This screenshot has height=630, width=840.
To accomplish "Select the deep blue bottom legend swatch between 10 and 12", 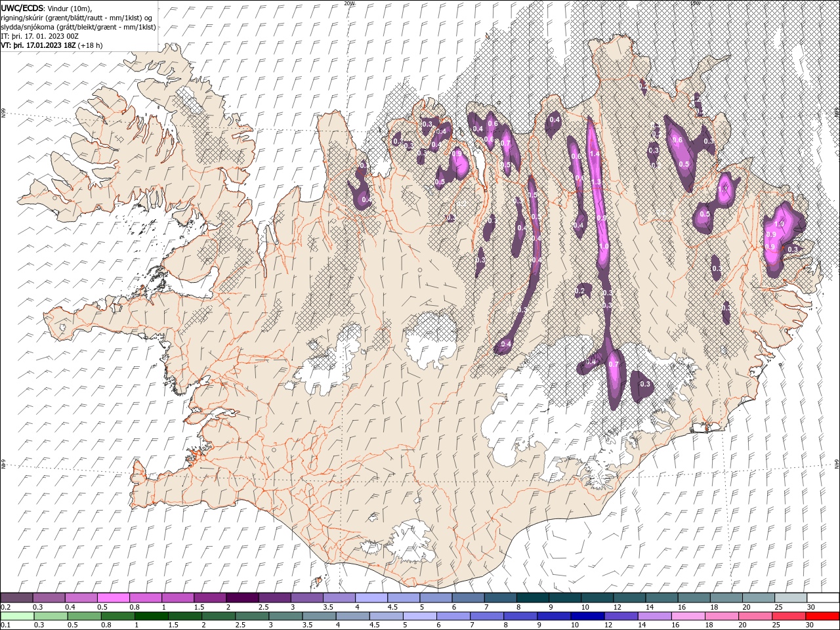I will (587, 616).
